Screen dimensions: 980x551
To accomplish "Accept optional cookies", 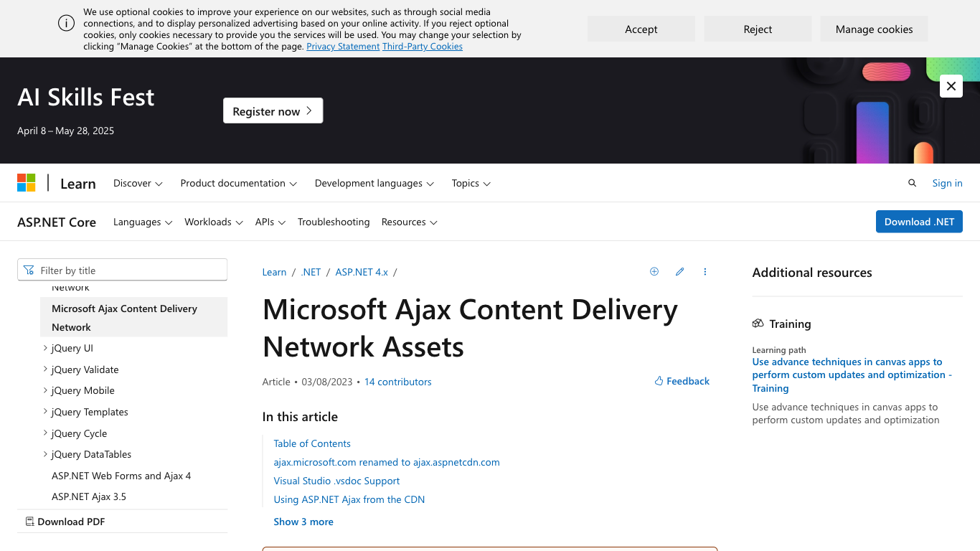I will pyautogui.click(x=641, y=29).
